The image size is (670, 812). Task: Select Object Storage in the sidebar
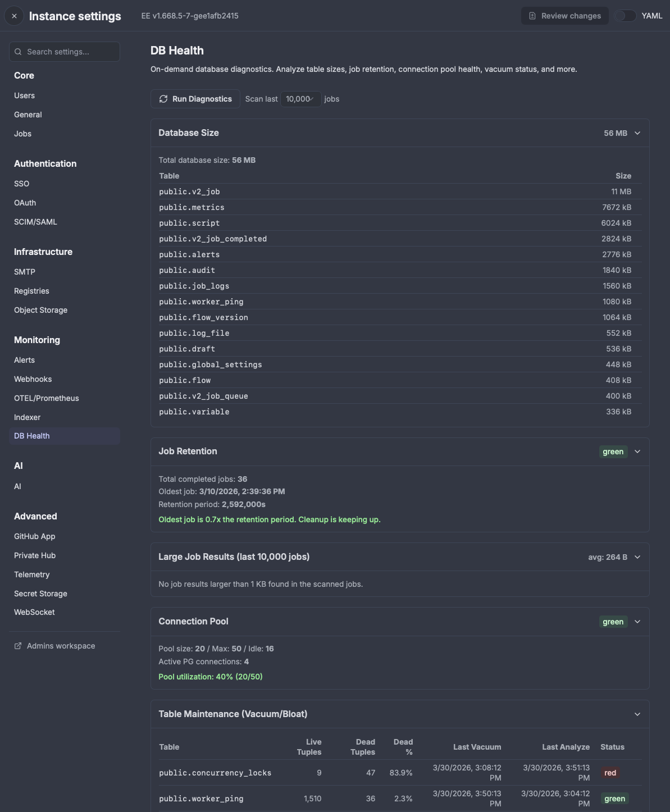tap(40, 310)
